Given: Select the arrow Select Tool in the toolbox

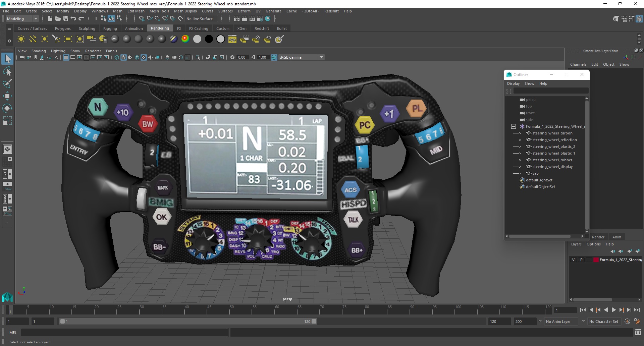Looking at the screenshot, I should pyautogui.click(x=7, y=59).
